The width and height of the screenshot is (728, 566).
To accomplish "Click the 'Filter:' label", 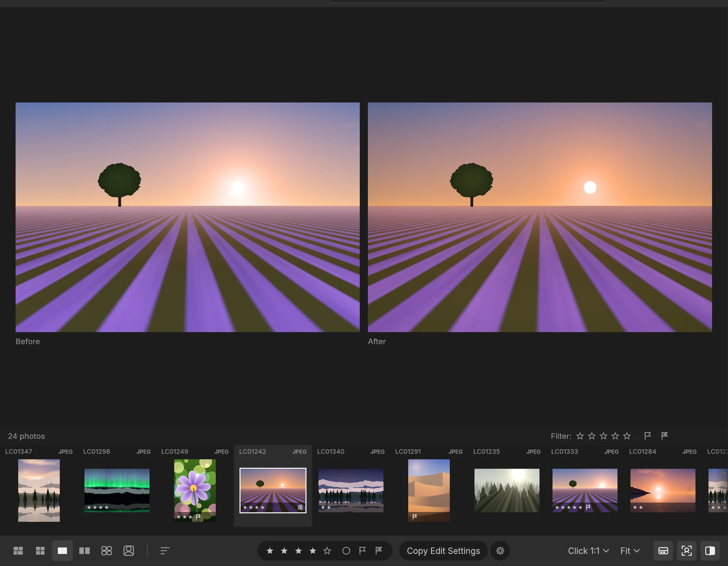I will pyautogui.click(x=561, y=436).
